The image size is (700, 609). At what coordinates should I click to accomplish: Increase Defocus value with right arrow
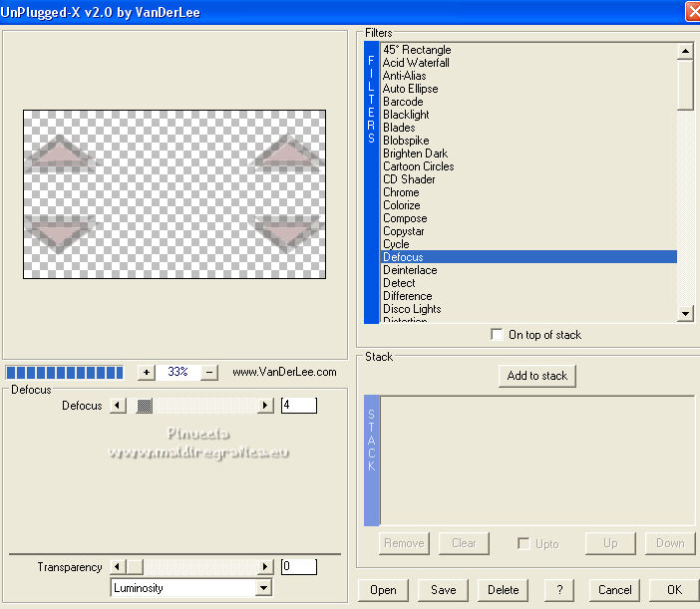click(x=265, y=406)
